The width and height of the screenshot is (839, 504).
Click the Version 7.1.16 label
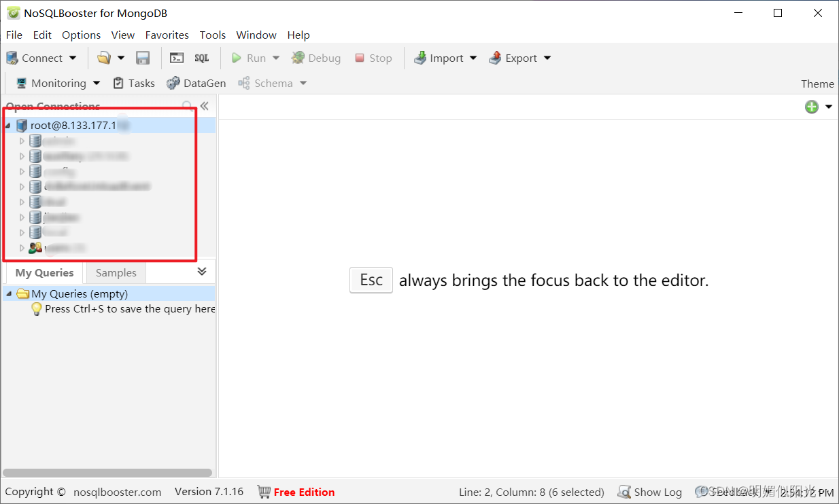tap(209, 492)
